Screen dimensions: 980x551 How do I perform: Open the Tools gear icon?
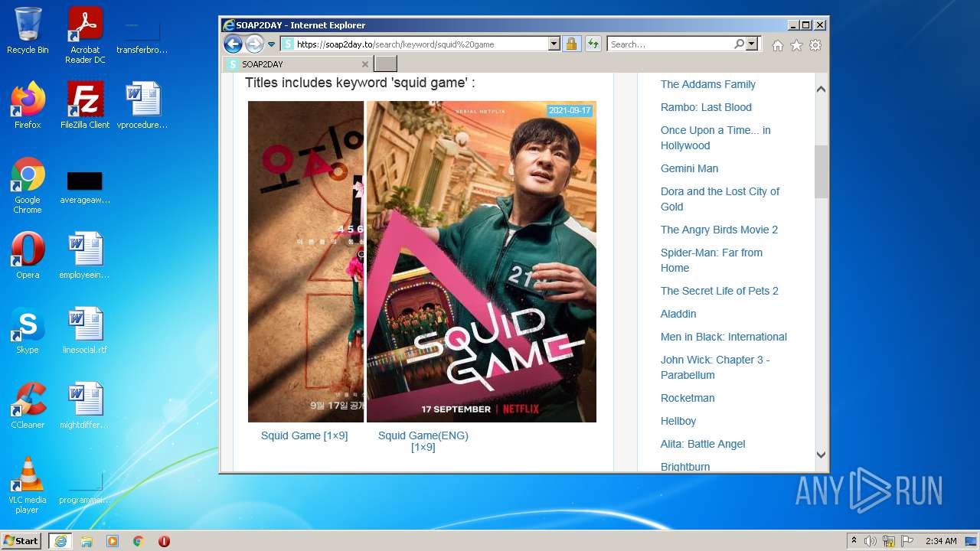tap(815, 45)
